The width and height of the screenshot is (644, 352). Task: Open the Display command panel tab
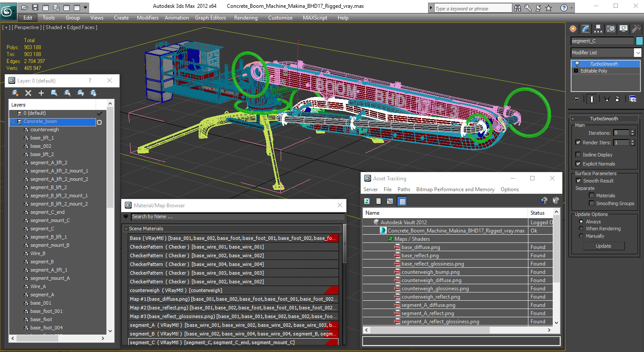point(624,29)
